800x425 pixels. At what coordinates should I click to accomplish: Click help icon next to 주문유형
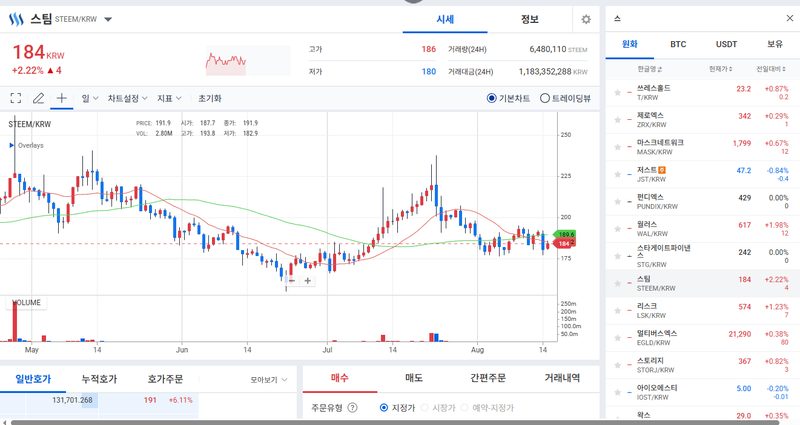click(352, 408)
